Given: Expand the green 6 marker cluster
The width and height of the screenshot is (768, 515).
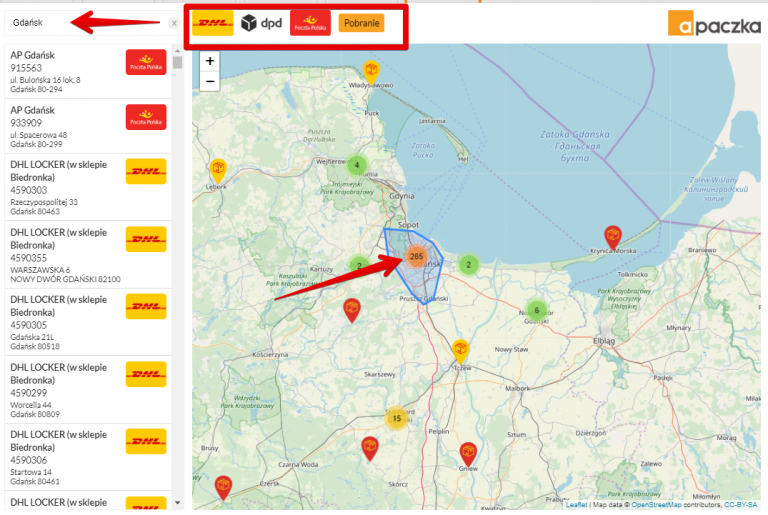Looking at the screenshot, I should tap(536, 310).
